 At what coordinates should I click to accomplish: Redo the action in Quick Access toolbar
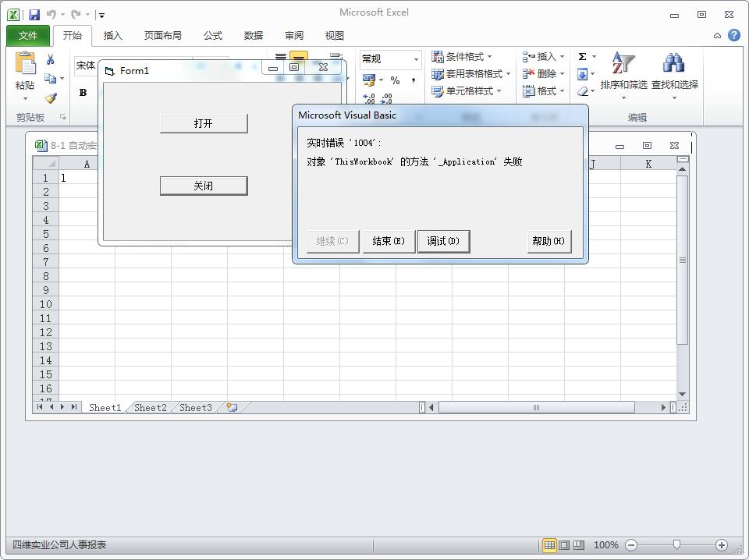pos(76,15)
